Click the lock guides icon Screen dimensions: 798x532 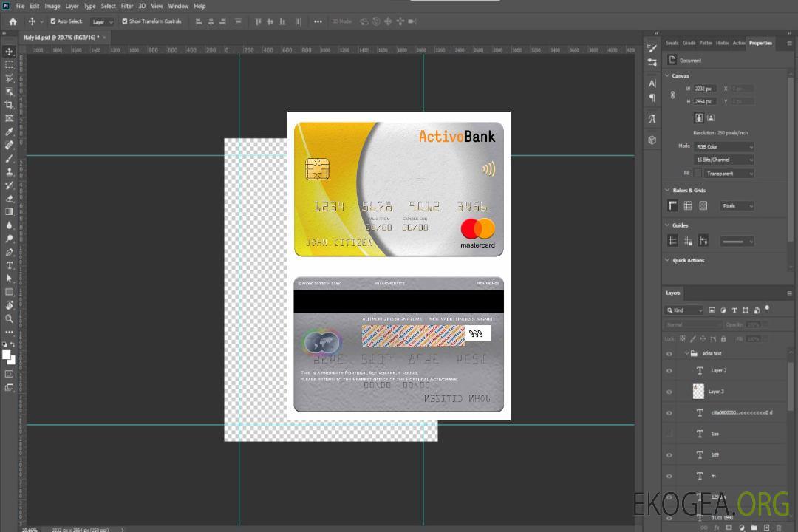[688, 241]
